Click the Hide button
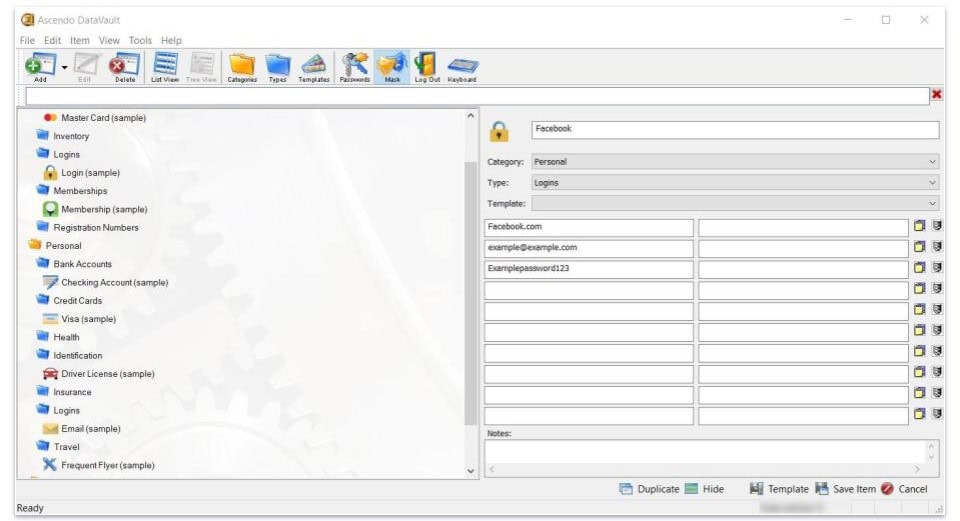This screenshot has width=960, height=521. coord(705,489)
